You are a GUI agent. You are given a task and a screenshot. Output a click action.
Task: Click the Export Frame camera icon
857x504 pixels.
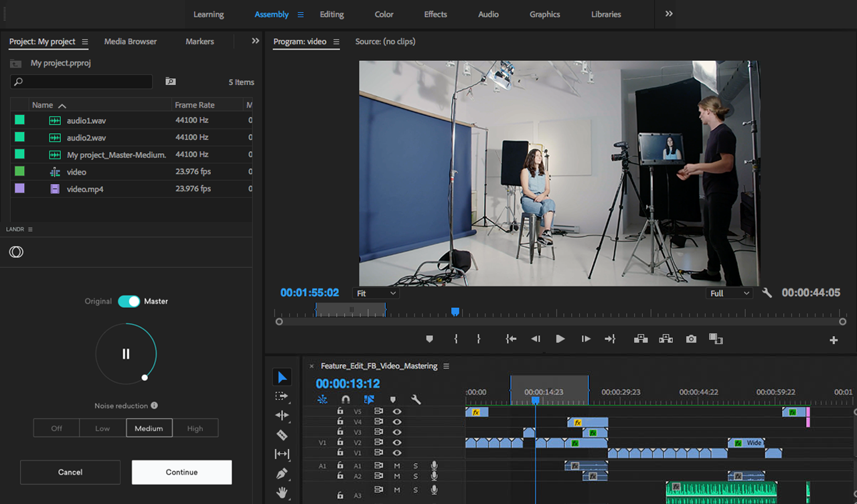[691, 339]
